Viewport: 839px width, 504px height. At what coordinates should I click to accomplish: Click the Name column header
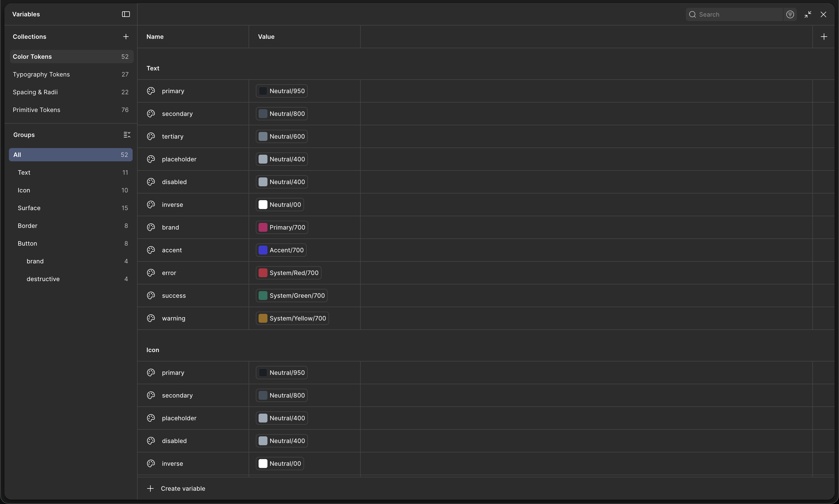pyautogui.click(x=155, y=37)
